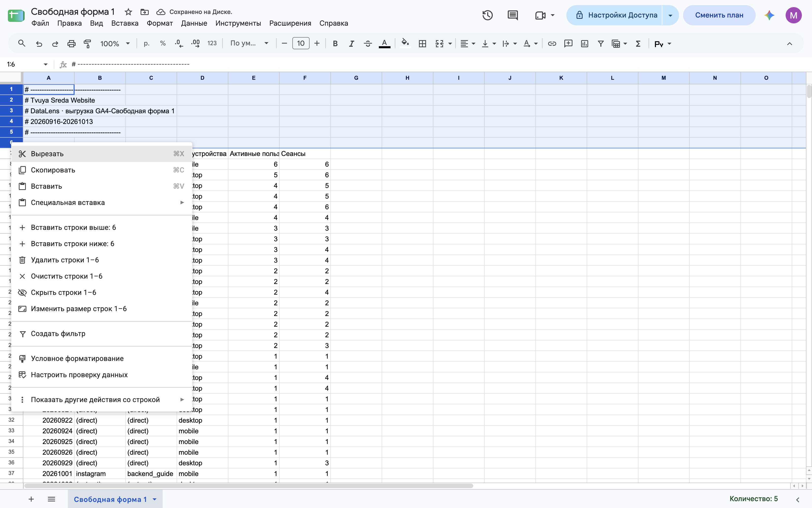Screen dimensions: 812x508
Task: Open the comments panel icon
Action: [x=513, y=15]
